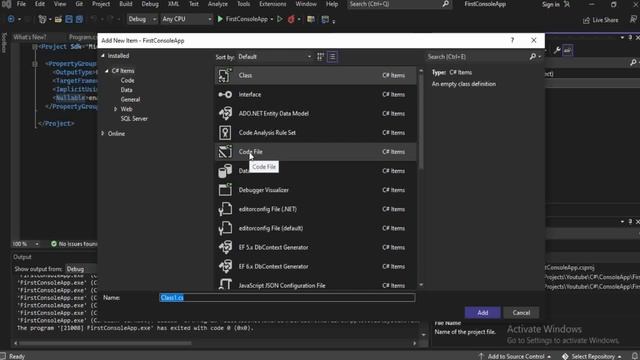Click Select Repository button
Image resolution: width=640 pixels, height=360 pixels.
(592, 356)
